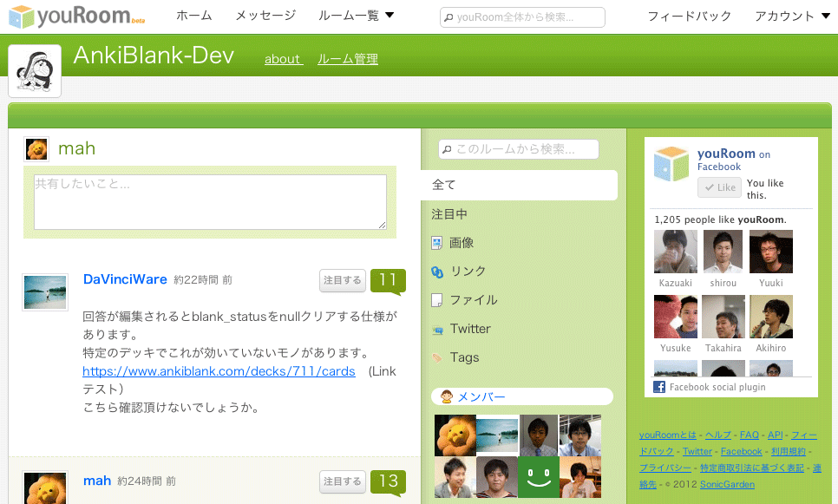Screen dimensions: 838x504
Task: Open the ルーム管理 link
Action: (x=348, y=59)
